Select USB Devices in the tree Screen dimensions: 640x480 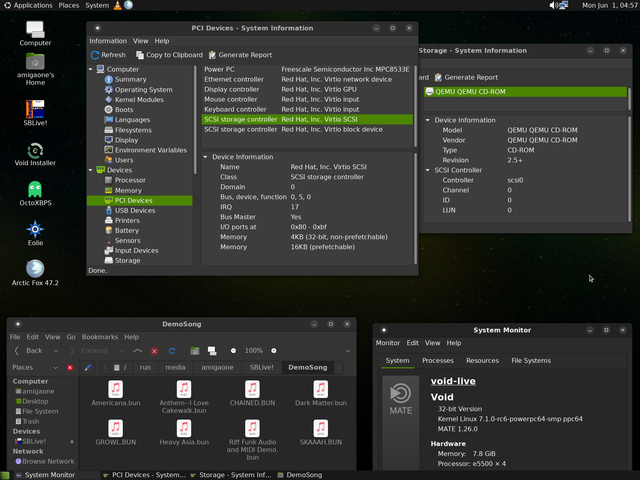[x=135, y=210]
